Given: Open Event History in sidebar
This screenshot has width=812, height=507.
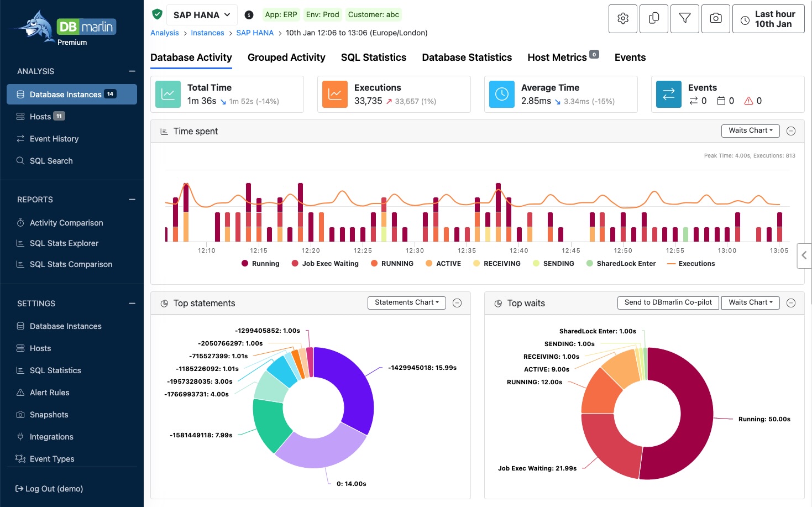Looking at the screenshot, I should coord(72,139).
